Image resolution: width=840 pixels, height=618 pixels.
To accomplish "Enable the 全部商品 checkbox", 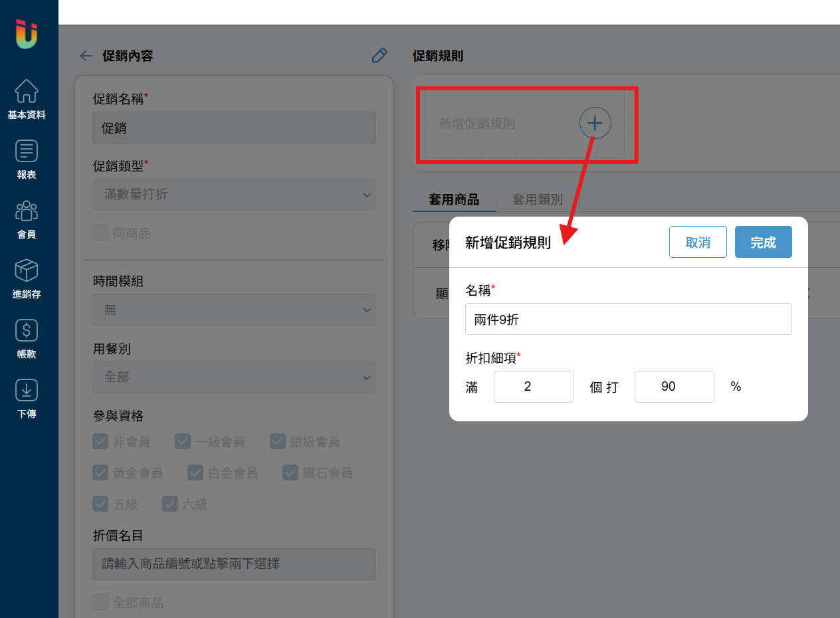I will pos(100,602).
